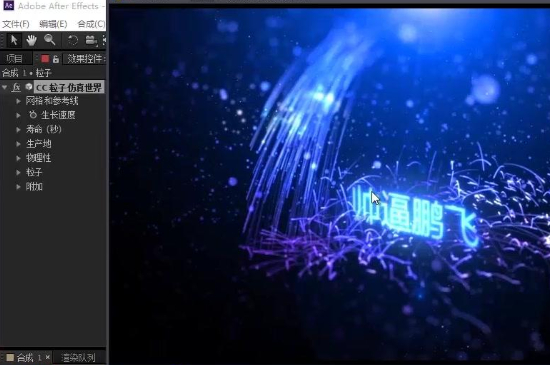Switch to the 项目 panel tab
This screenshot has height=365, width=550.
pyautogui.click(x=15, y=59)
